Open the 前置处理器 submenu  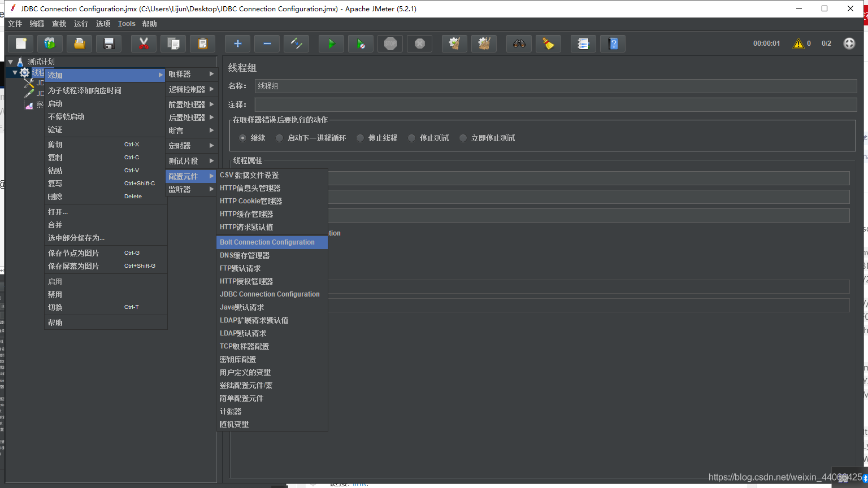pos(191,104)
